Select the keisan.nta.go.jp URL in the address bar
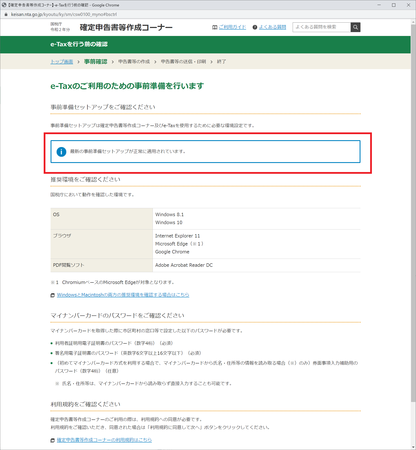Viewport: 416px width, 450px height. 64,14
